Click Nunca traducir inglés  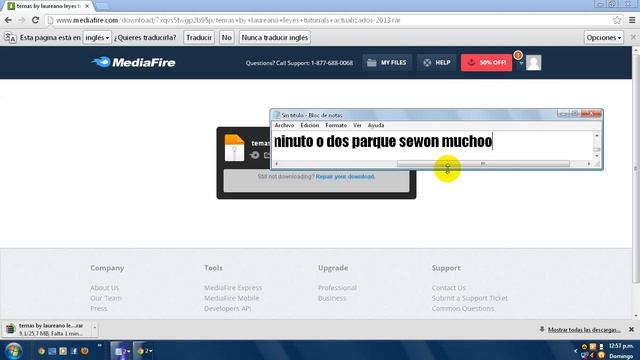coord(275,38)
